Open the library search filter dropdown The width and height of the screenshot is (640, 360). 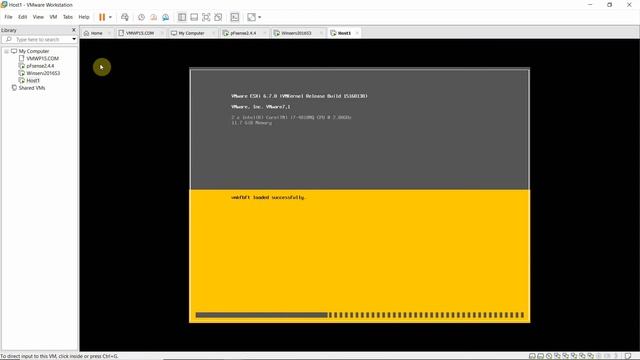(x=74, y=40)
